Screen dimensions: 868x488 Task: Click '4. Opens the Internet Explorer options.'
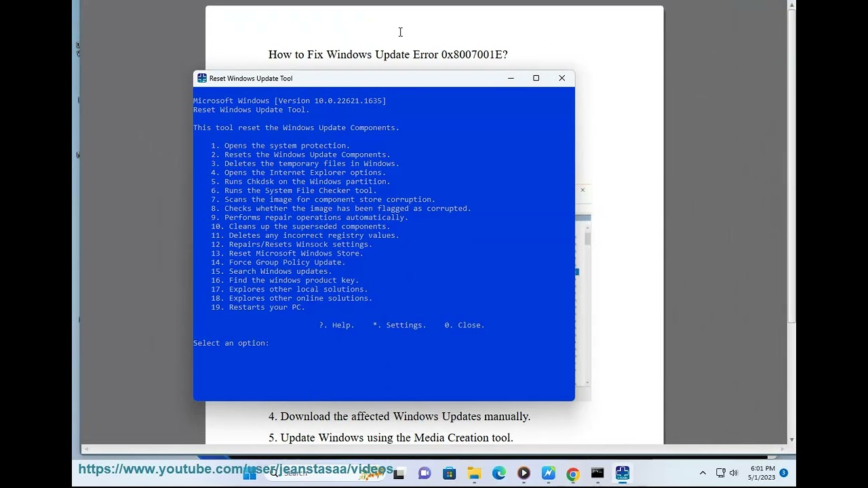298,173
